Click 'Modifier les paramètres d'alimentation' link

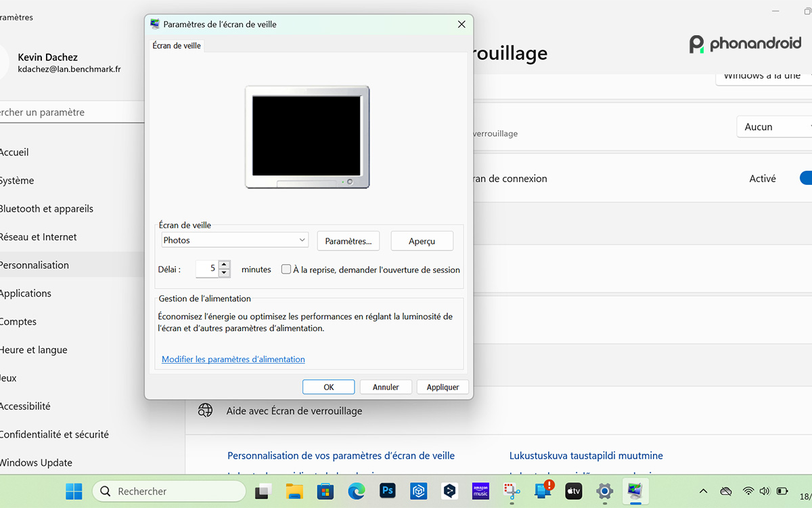pos(233,359)
